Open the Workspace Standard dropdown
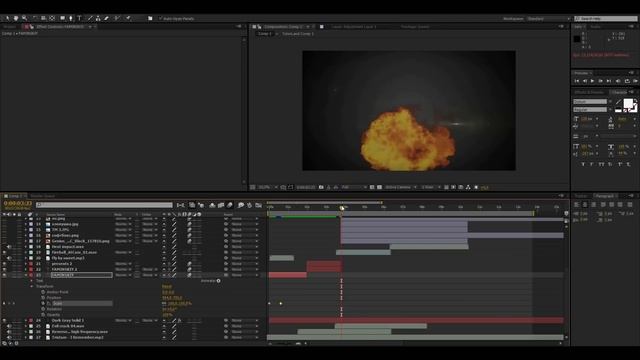Screen dimensions: 640x360 pos(548,18)
